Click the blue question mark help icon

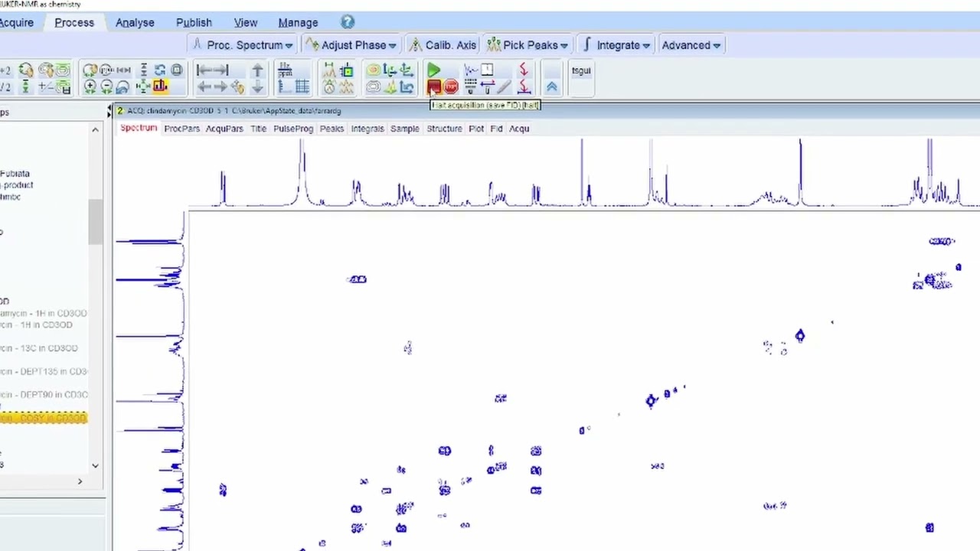[x=347, y=22]
